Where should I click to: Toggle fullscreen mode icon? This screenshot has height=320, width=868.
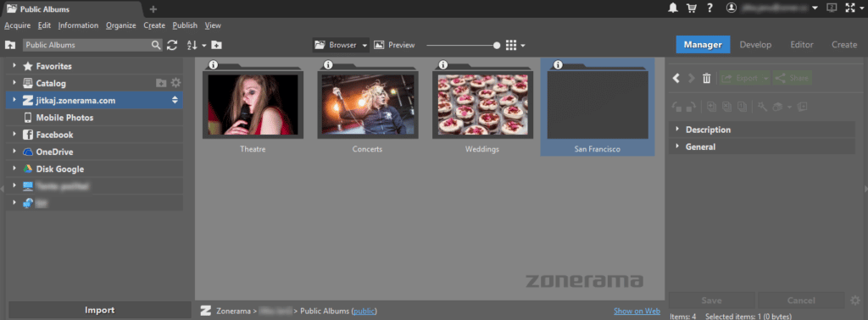(x=849, y=8)
